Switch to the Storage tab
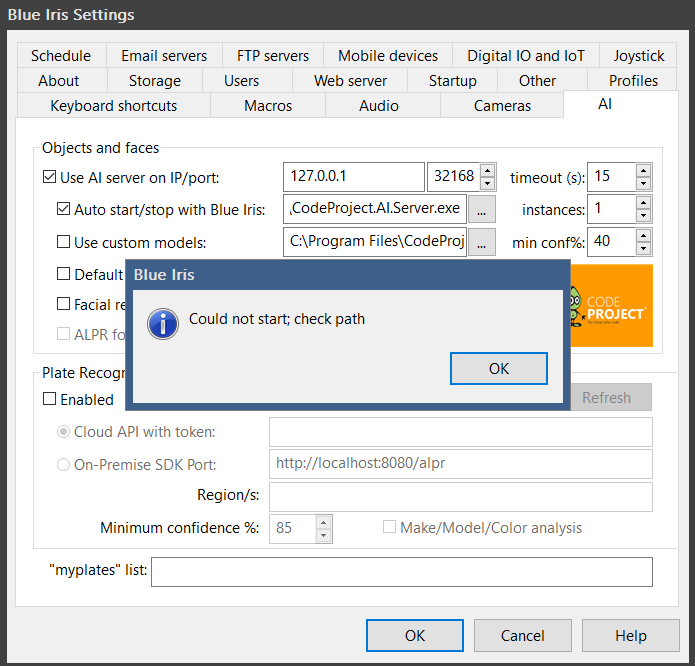The image size is (695, 666). point(155,81)
